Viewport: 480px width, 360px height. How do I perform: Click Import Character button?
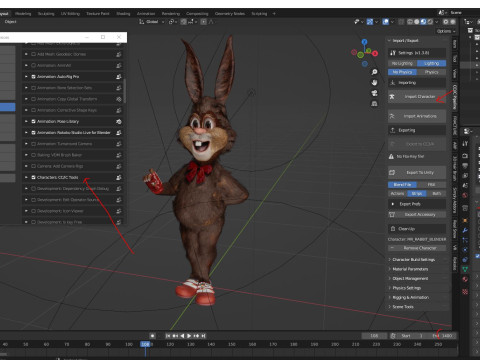click(x=417, y=96)
